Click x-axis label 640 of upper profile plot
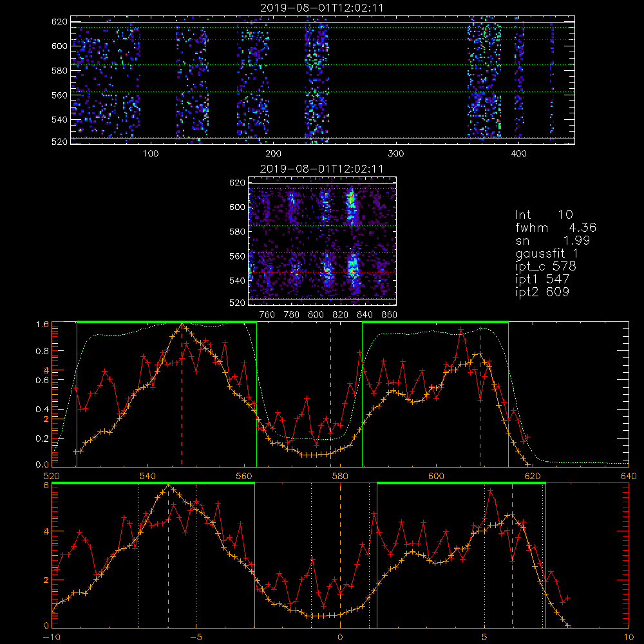This screenshot has height=644, width=644. 629,477
